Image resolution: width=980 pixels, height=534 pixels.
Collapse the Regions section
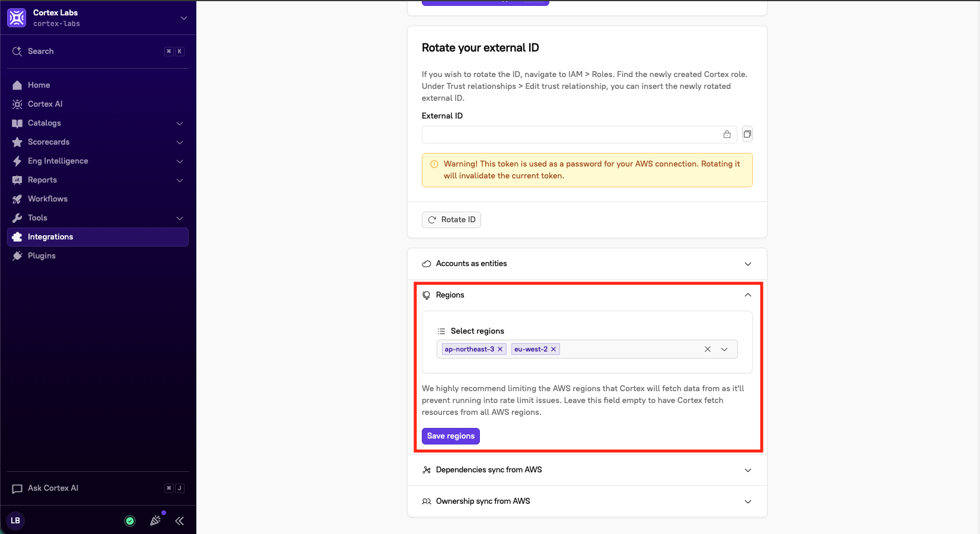pos(587,295)
